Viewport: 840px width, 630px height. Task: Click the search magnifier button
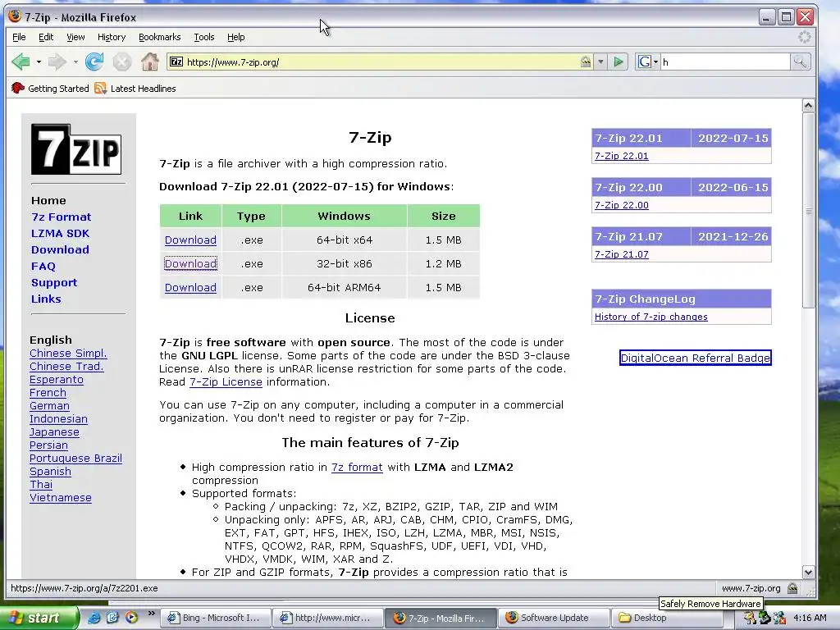click(x=800, y=62)
